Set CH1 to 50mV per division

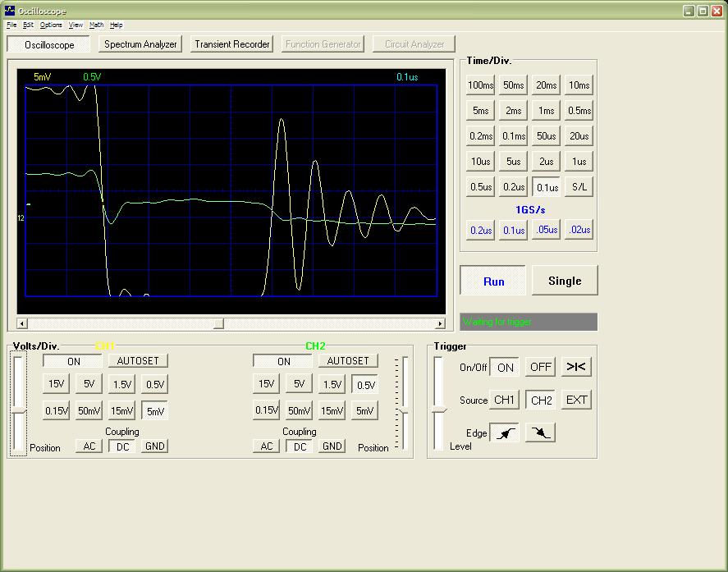[x=89, y=410]
